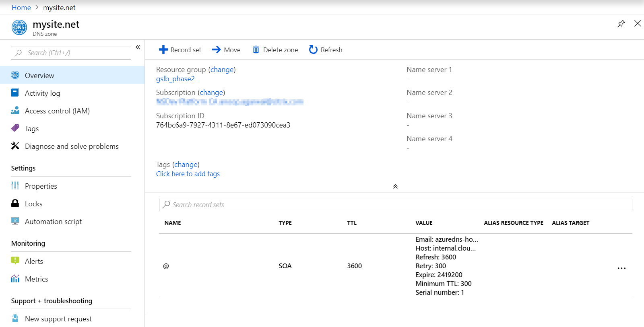Navigate to Home in breadcrumb
The image size is (644, 327).
(21, 8)
